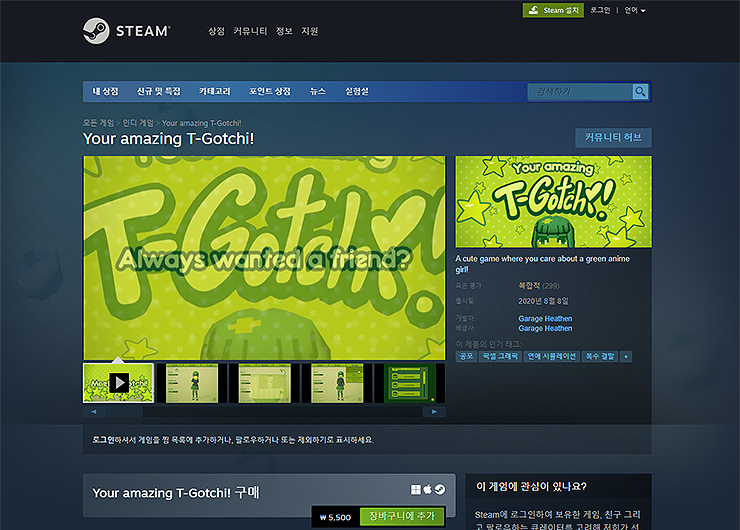
Task: Click the search magnifier icon
Action: point(640,92)
